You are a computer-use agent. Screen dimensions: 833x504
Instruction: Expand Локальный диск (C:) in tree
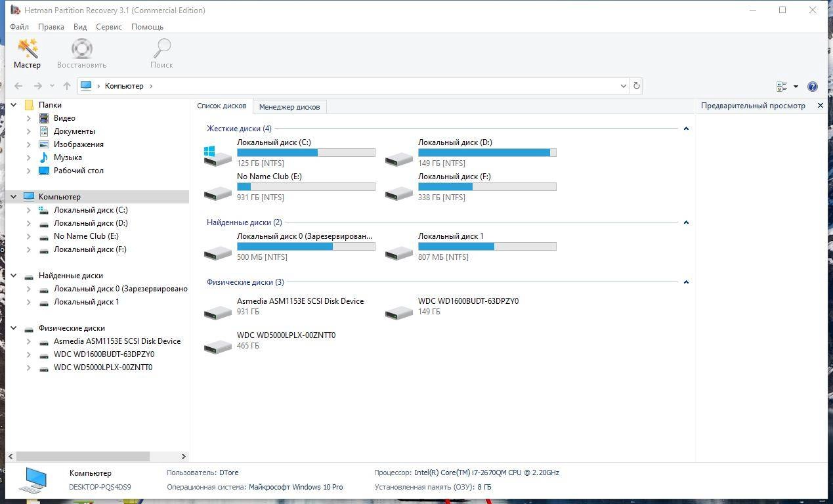coord(28,210)
